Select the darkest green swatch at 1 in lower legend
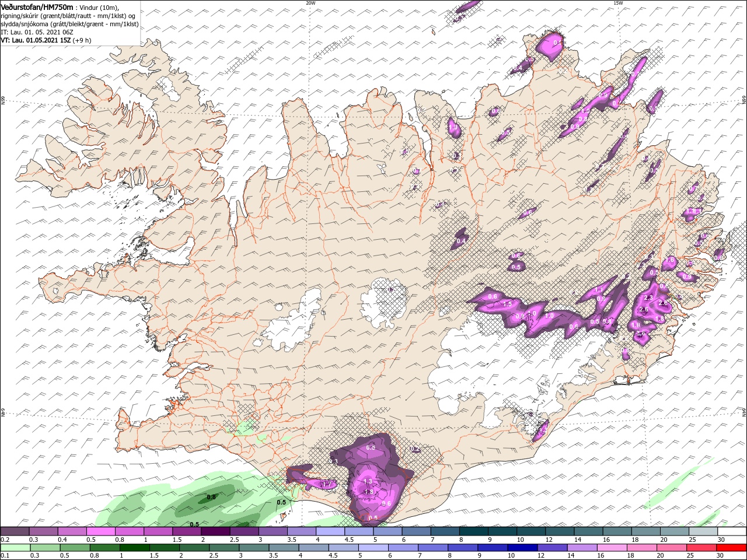 tap(134, 548)
